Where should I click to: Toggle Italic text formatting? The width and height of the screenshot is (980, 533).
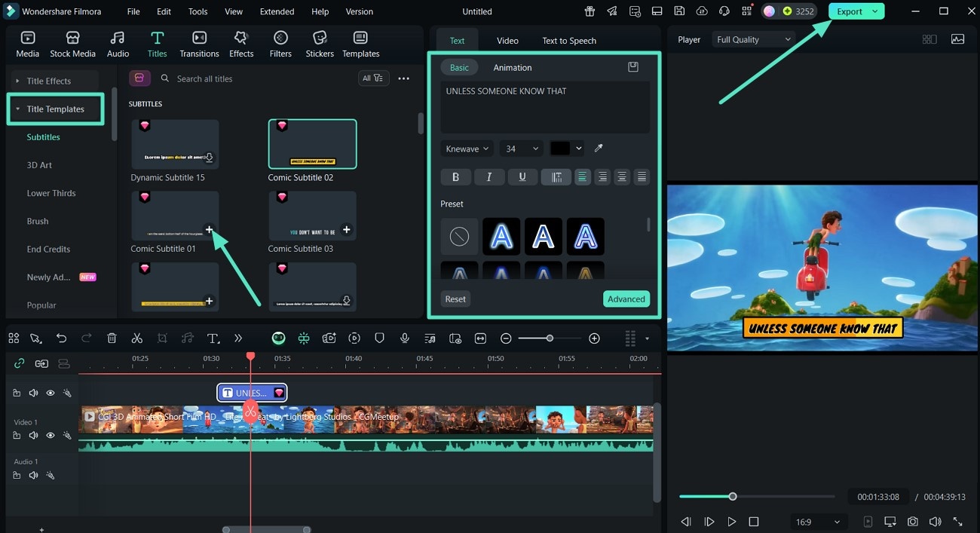[489, 177]
